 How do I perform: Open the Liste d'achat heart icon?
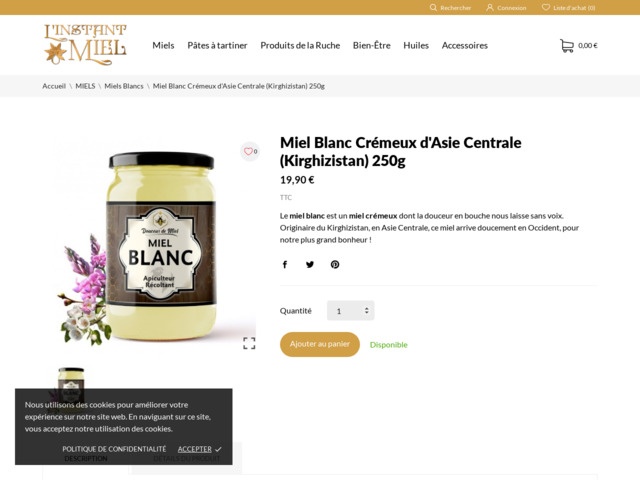[546, 7]
